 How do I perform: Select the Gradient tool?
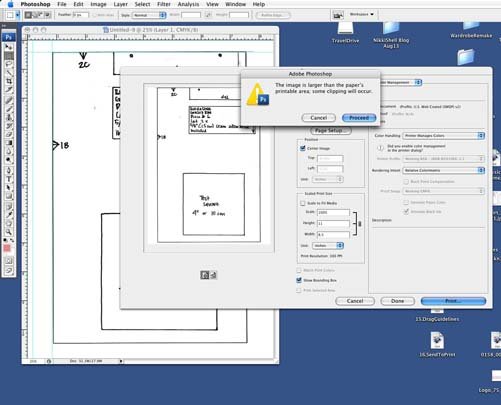pyautogui.click(x=9, y=143)
